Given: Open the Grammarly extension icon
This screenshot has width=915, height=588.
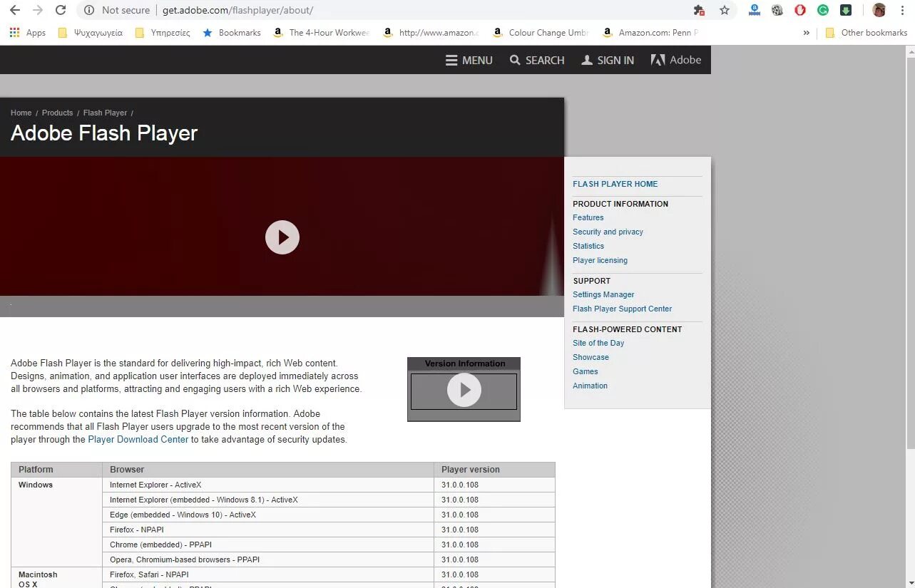Looking at the screenshot, I should pos(823,10).
